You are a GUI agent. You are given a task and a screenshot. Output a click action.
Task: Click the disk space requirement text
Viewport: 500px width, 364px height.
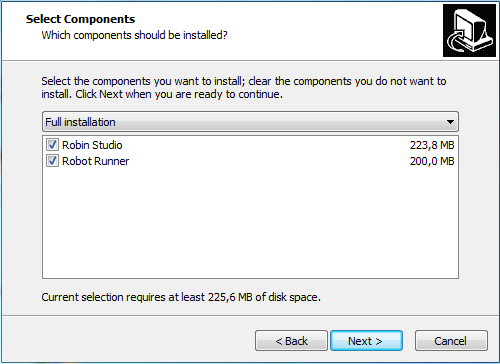pyautogui.click(x=181, y=297)
